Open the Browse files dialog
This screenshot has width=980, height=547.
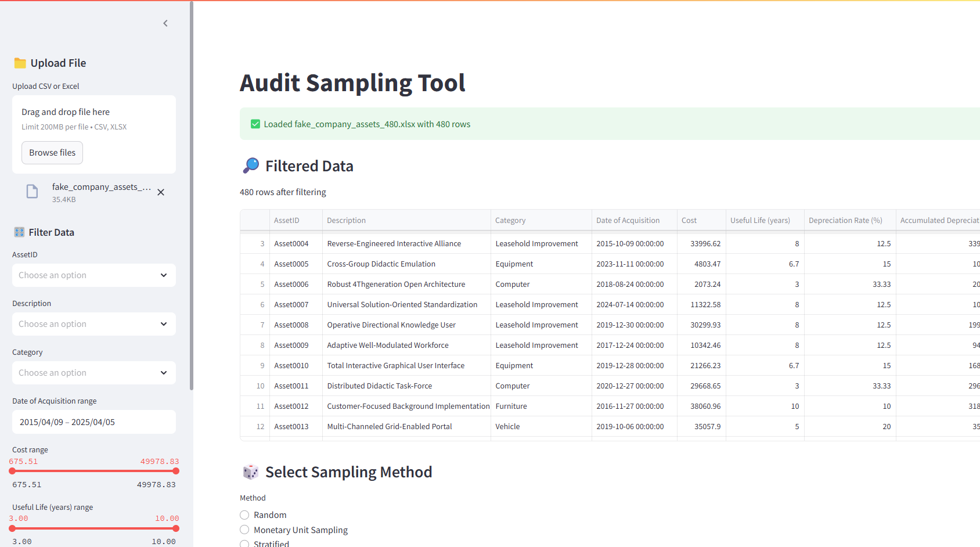point(52,153)
